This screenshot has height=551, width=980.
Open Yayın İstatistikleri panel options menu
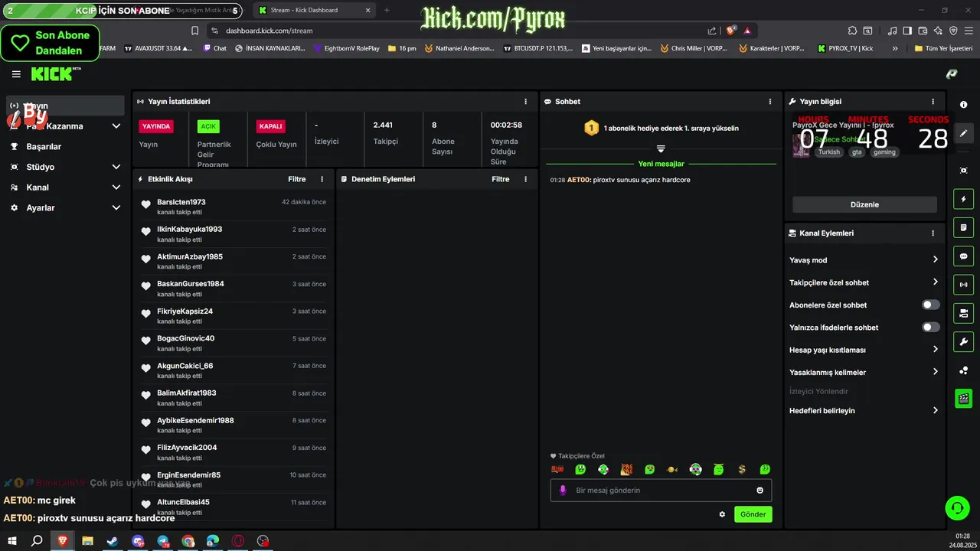click(525, 101)
